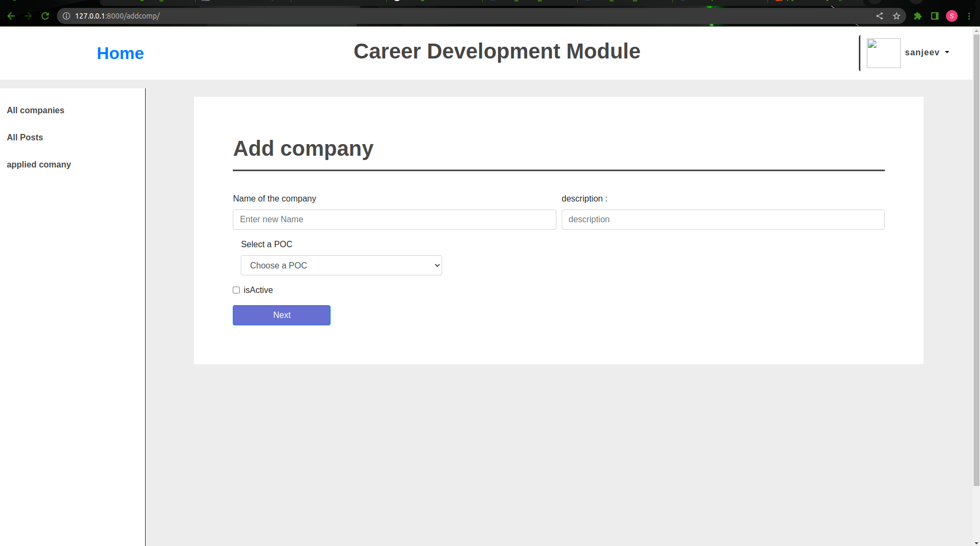The image size is (980, 546).
Task: Submit the form with the Next button
Action: pos(281,315)
